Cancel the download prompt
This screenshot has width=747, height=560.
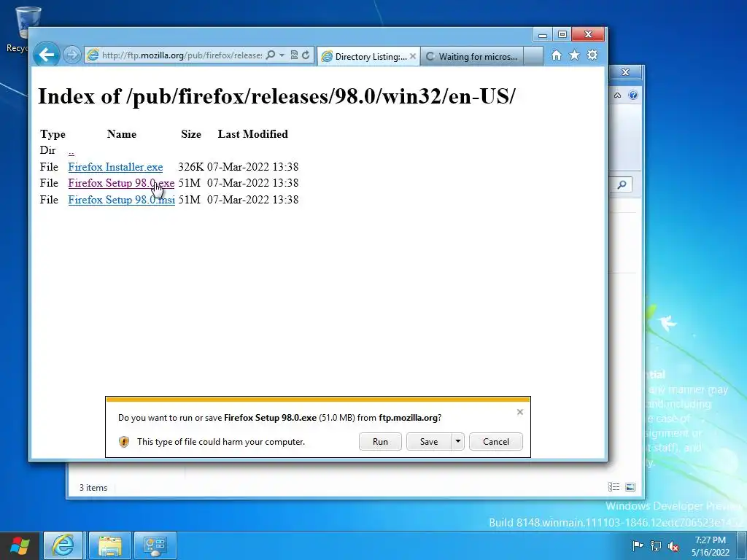tap(496, 441)
